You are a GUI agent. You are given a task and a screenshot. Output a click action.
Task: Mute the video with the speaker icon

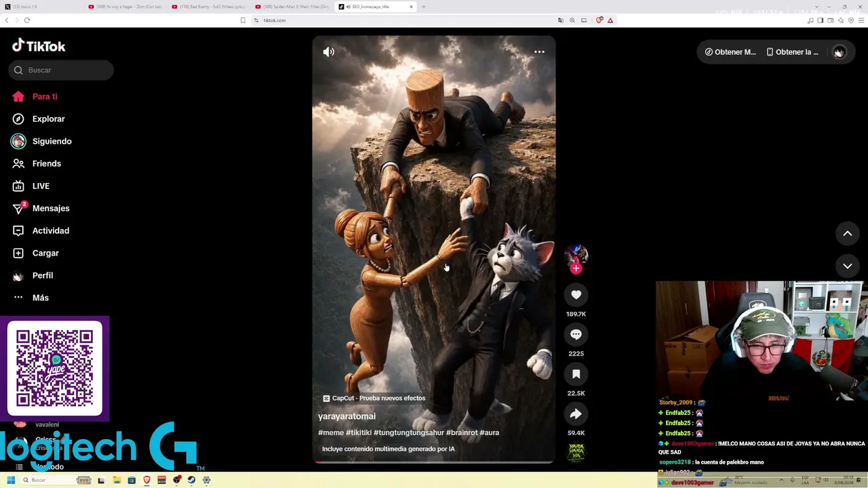click(329, 52)
